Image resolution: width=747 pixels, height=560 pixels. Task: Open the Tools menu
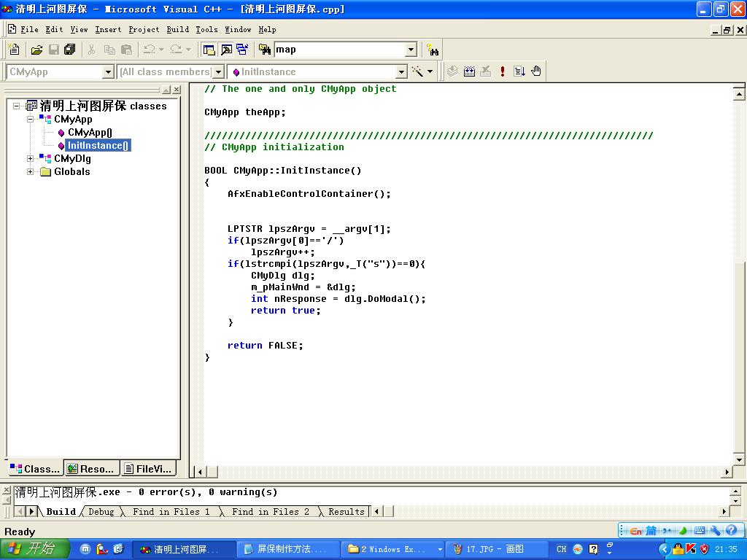point(206,29)
